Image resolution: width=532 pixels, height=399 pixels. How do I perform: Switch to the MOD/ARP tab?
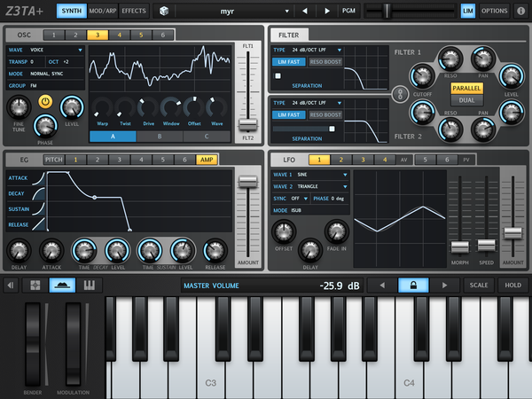click(x=103, y=11)
